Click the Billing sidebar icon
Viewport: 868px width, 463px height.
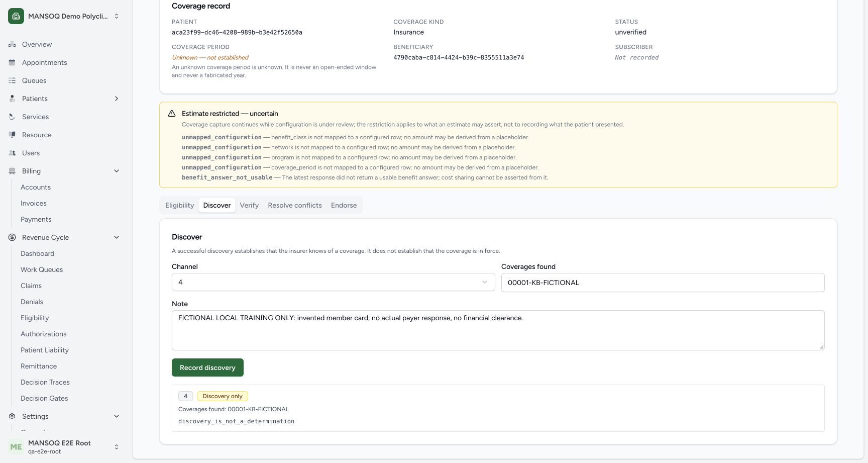pyautogui.click(x=12, y=171)
